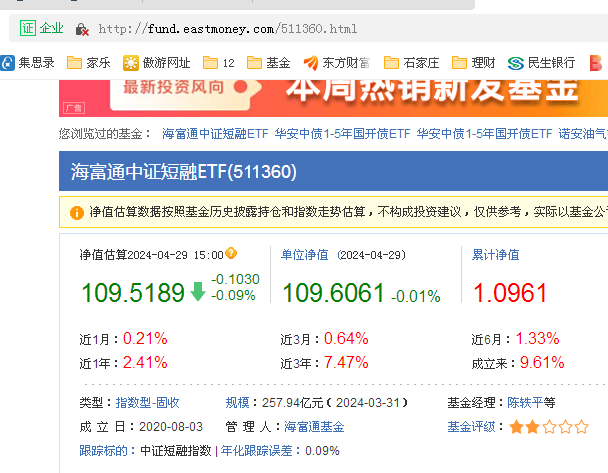Open the 东方财富 bookmark
The height and width of the screenshot is (473, 608).
[x=337, y=63]
